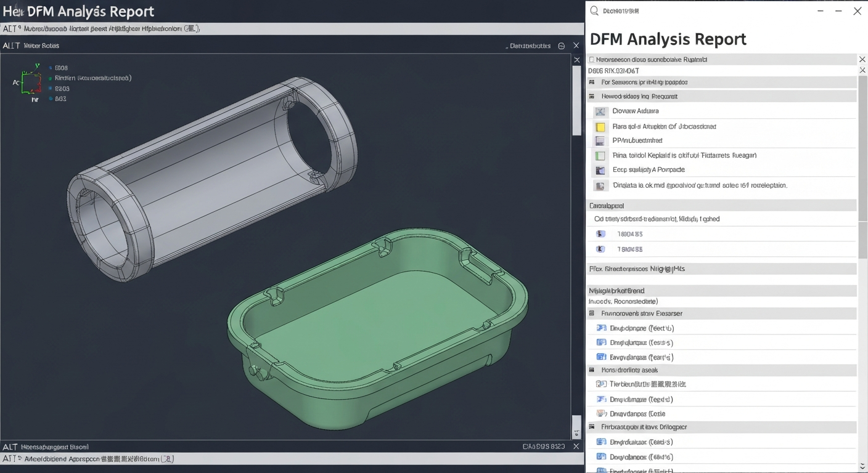Click the blue icon beside 'Eavgvdanaaa' item
The image size is (868, 473).
pos(601,357)
